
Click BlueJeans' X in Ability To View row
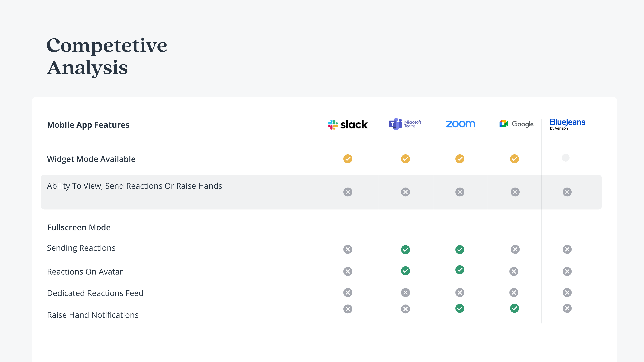click(567, 192)
